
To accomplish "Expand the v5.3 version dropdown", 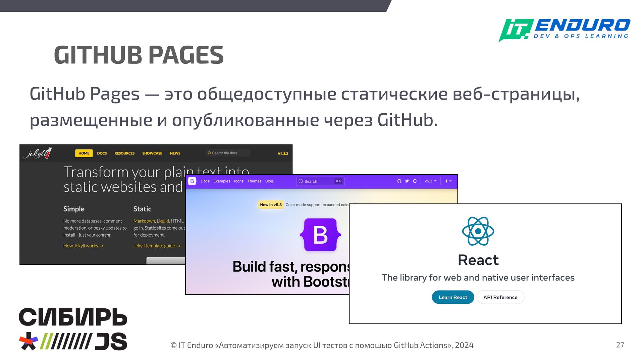I will 430,181.
